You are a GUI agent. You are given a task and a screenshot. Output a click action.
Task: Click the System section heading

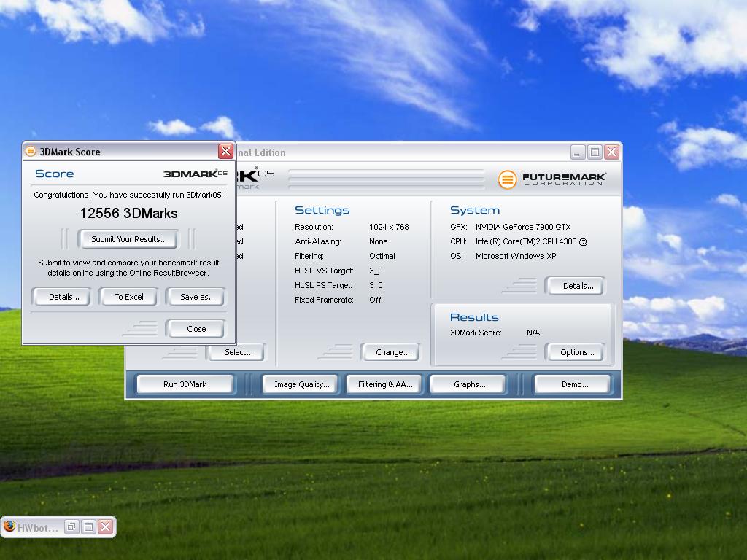click(x=475, y=210)
